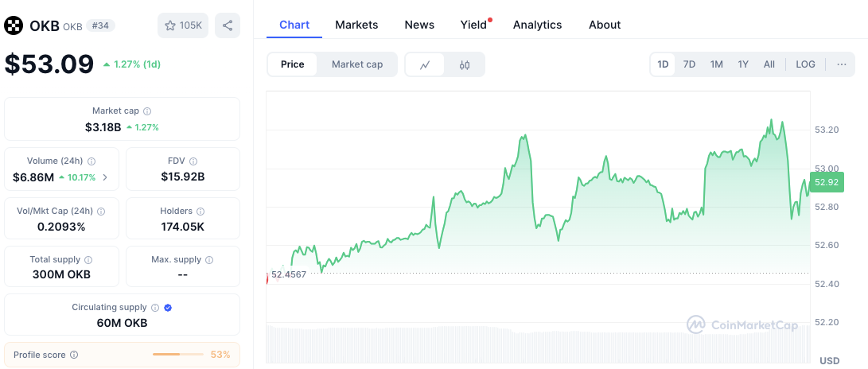This screenshot has height=369, width=868.
Task: Open the Markets tab
Action: [356, 25]
